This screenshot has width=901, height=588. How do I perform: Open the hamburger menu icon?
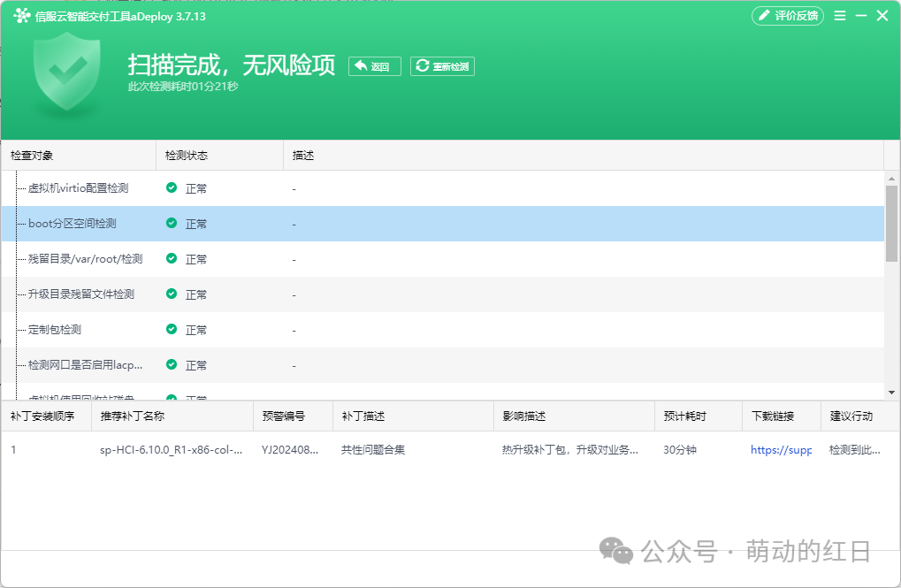(839, 16)
